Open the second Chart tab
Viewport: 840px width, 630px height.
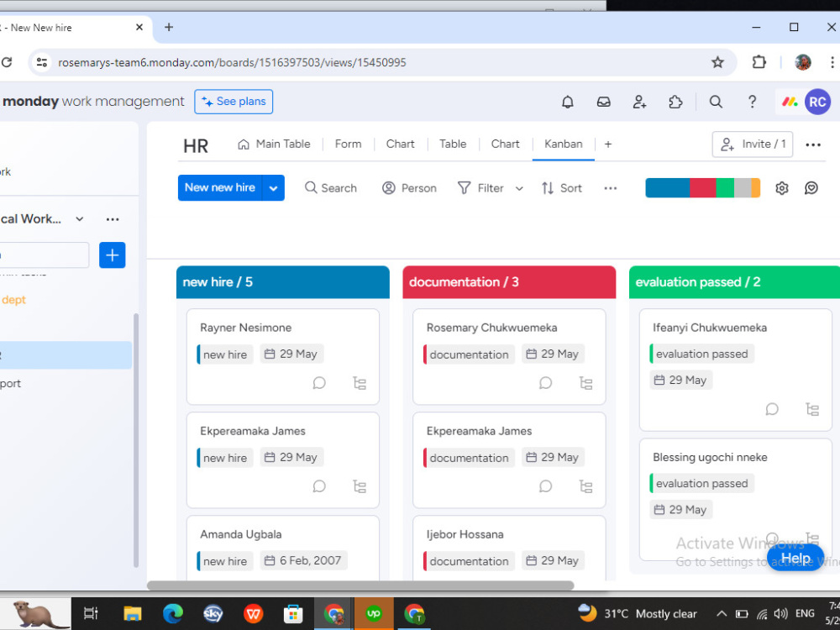(x=505, y=144)
